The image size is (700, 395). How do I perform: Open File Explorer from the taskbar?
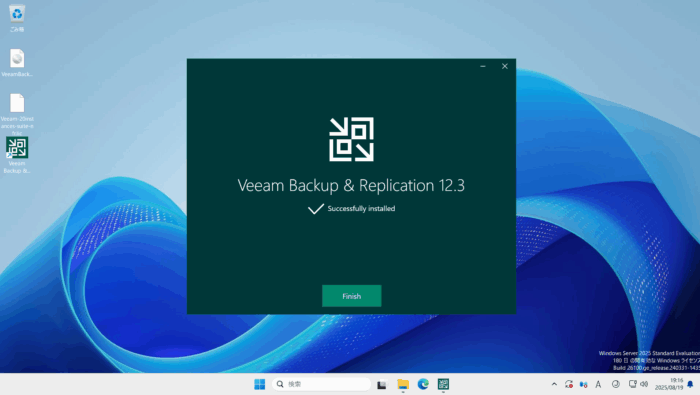click(x=403, y=384)
